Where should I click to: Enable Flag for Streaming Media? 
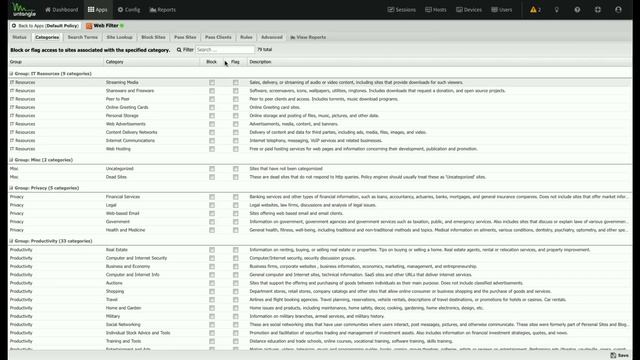[236, 82]
